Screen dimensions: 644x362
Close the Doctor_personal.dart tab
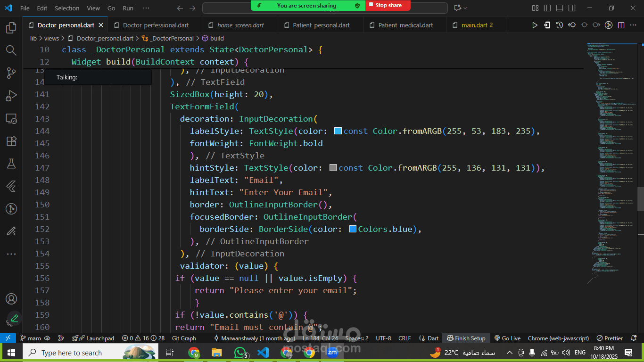point(101,25)
